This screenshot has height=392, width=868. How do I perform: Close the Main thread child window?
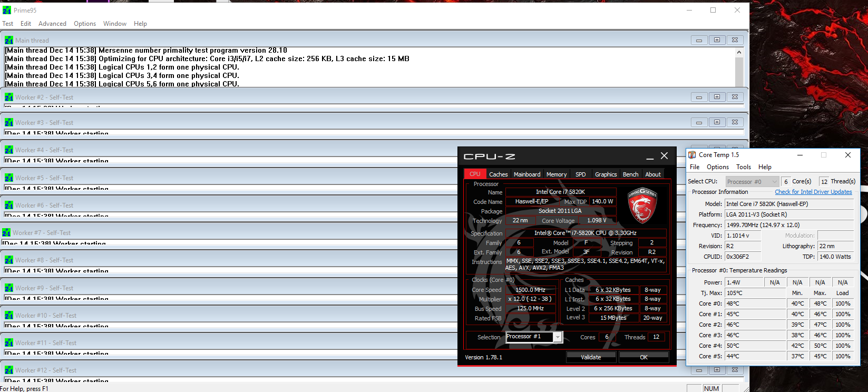(735, 40)
